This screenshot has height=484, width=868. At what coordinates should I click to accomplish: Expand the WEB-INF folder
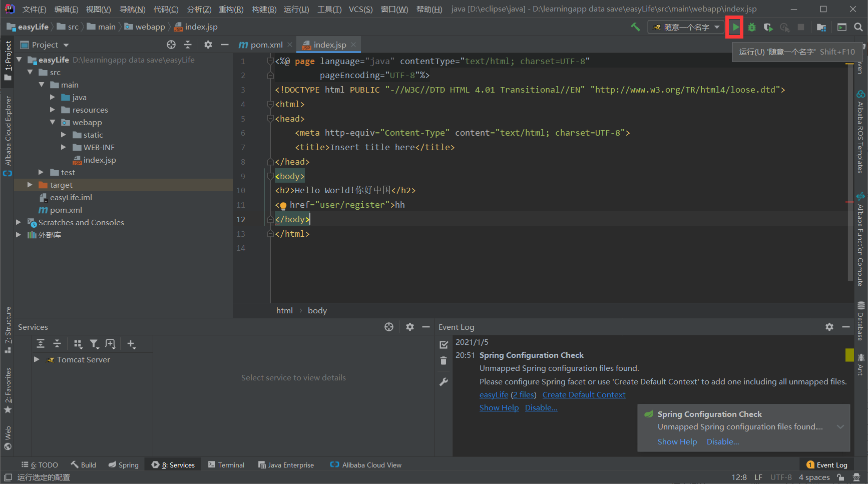(64, 147)
